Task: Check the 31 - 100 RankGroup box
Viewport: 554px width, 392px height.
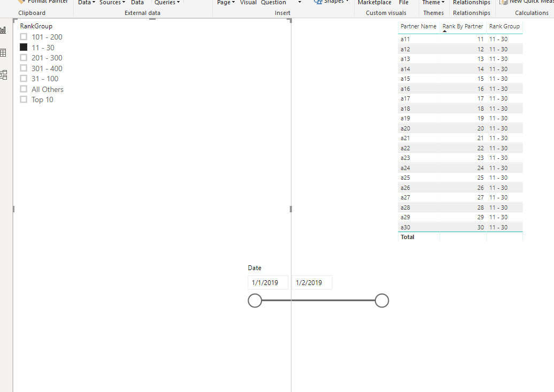Action: coord(24,79)
